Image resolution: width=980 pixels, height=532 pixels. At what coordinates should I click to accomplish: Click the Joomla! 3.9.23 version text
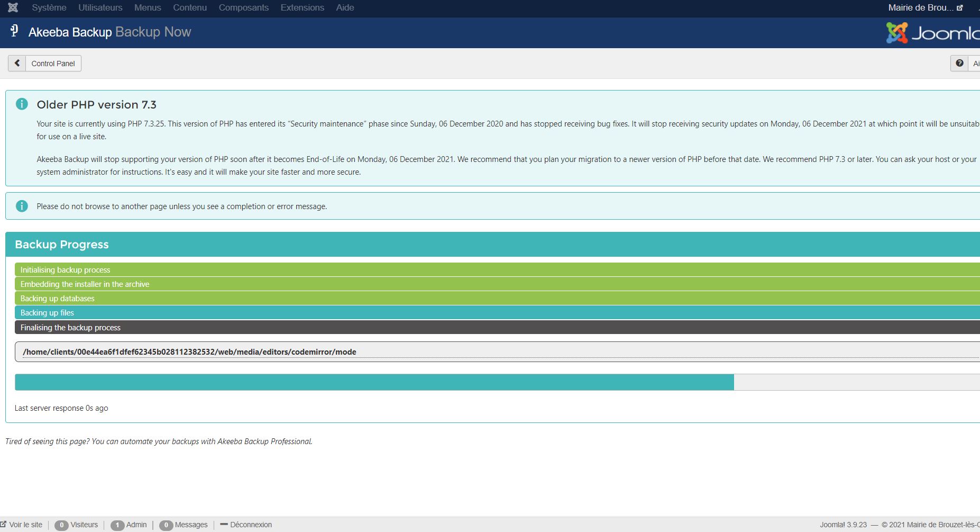pyautogui.click(x=843, y=525)
